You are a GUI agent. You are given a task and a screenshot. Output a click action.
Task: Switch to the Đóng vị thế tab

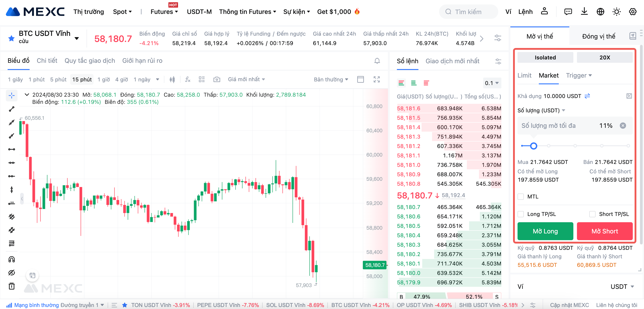(x=599, y=37)
